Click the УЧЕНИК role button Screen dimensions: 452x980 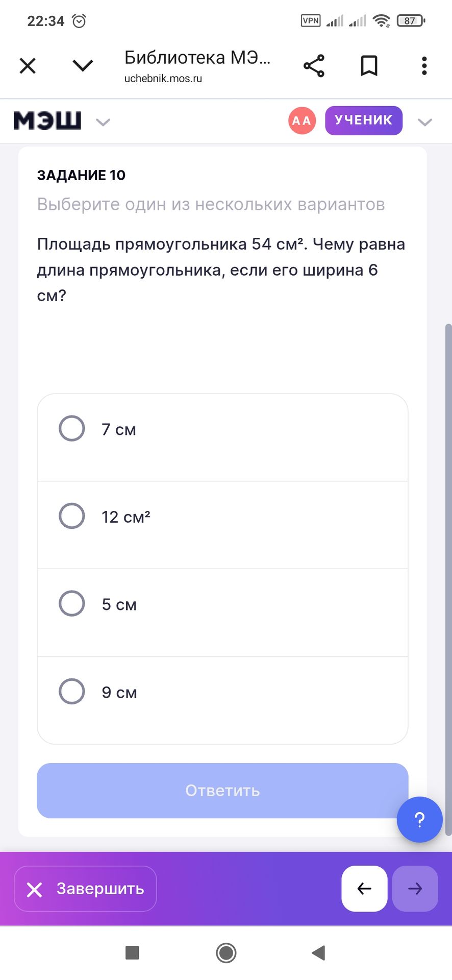[363, 120]
